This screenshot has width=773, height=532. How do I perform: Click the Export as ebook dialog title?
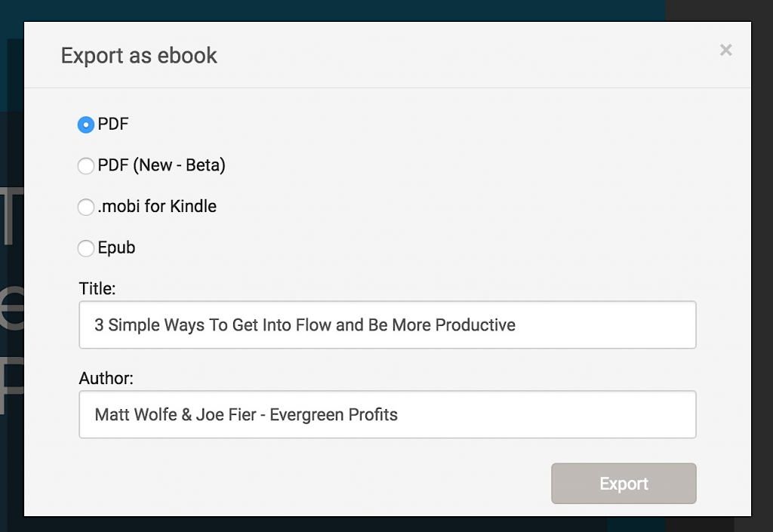point(139,55)
